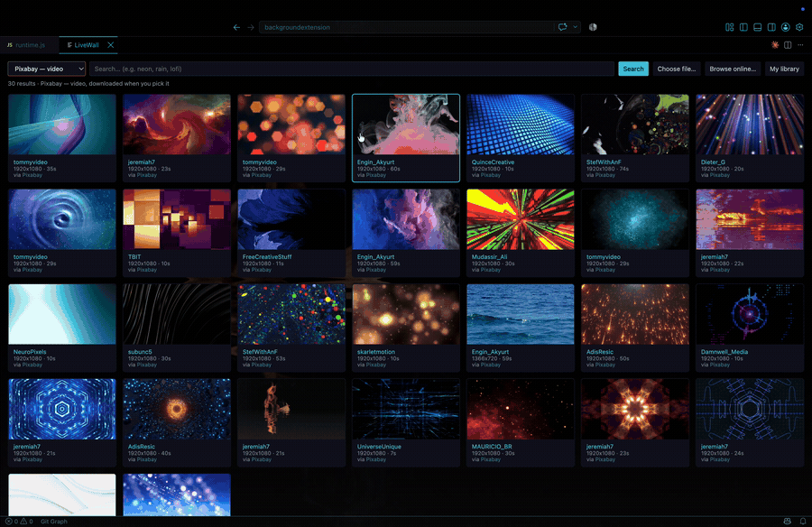Image resolution: width=812 pixels, height=527 pixels.
Task: Pick the jeremiah7 21s orange flame glitch video
Action: (291, 422)
